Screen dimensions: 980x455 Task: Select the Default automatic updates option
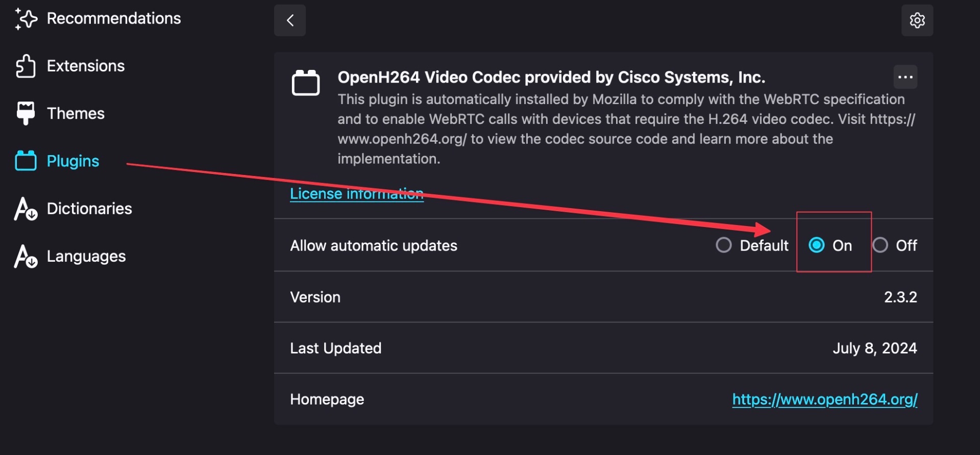click(724, 245)
